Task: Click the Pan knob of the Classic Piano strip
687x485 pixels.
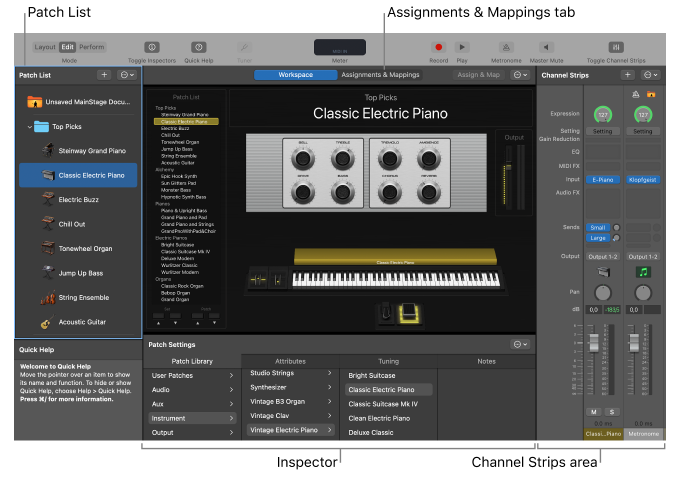Action: pos(603,293)
